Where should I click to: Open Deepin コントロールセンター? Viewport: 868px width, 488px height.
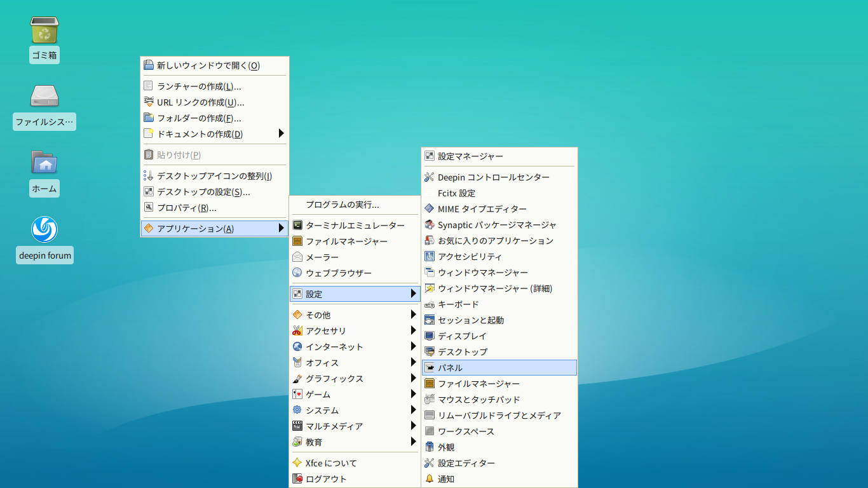[499, 177]
